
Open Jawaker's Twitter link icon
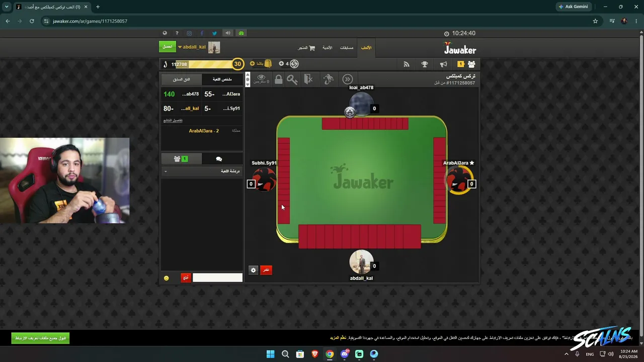[x=214, y=33]
